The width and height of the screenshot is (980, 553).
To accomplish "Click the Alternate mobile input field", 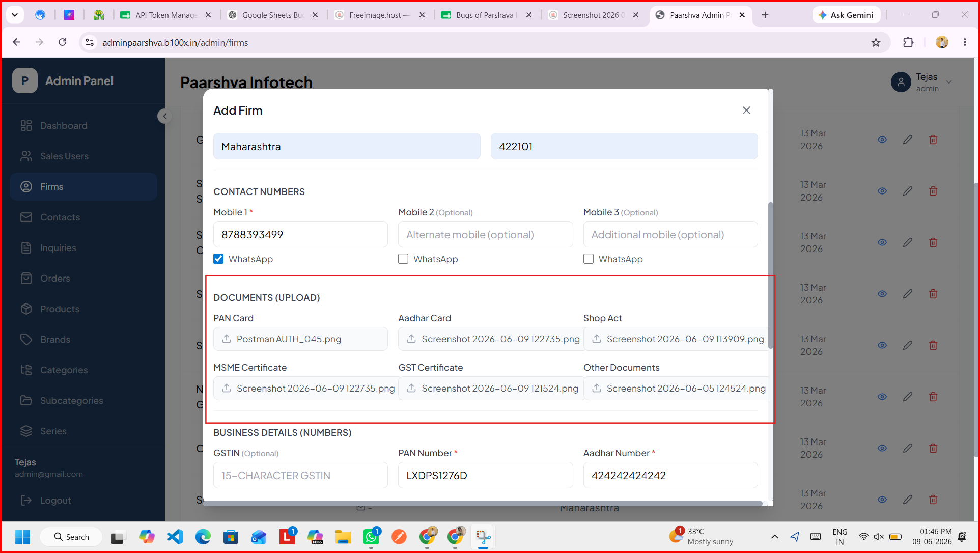I will pyautogui.click(x=485, y=234).
